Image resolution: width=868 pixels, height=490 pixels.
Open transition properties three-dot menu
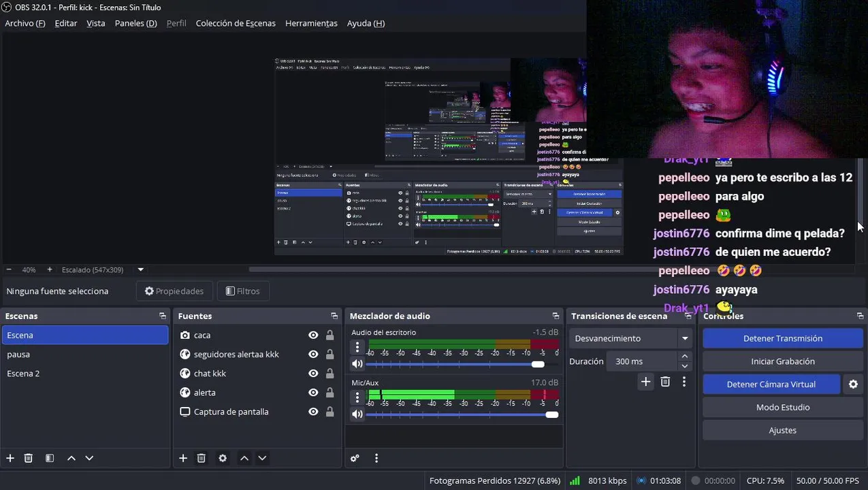click(684, 382)
